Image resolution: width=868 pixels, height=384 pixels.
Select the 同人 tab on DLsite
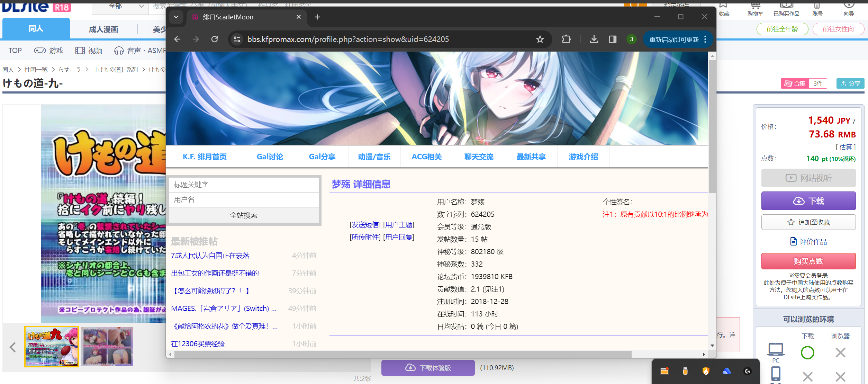36,28
